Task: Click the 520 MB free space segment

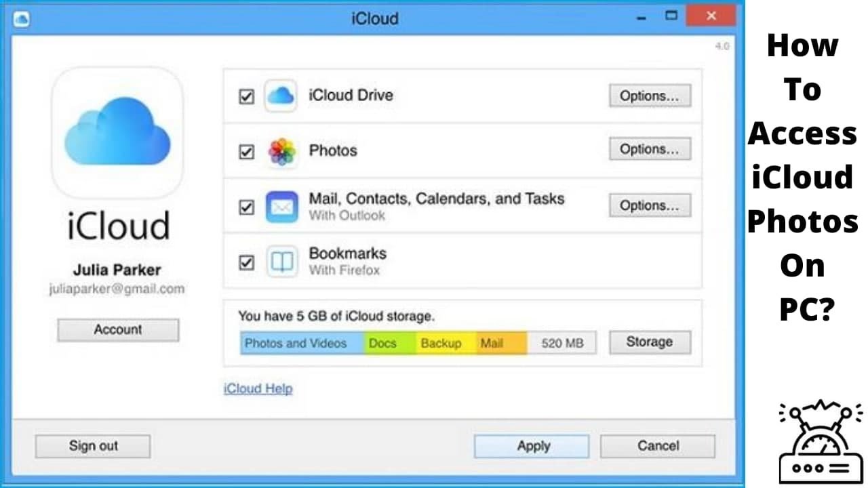Action: (x=561, y=343)
